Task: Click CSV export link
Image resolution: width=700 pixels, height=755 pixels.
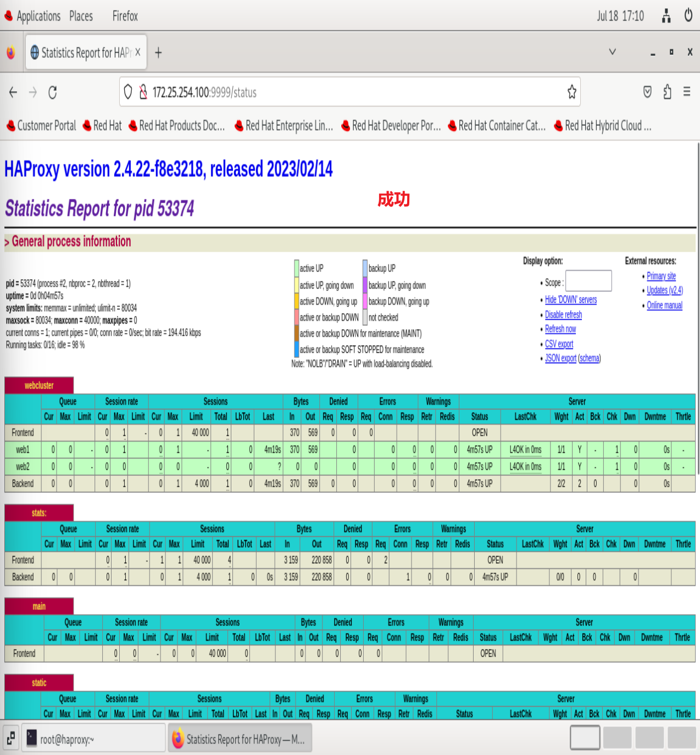Action: [559, 343]
